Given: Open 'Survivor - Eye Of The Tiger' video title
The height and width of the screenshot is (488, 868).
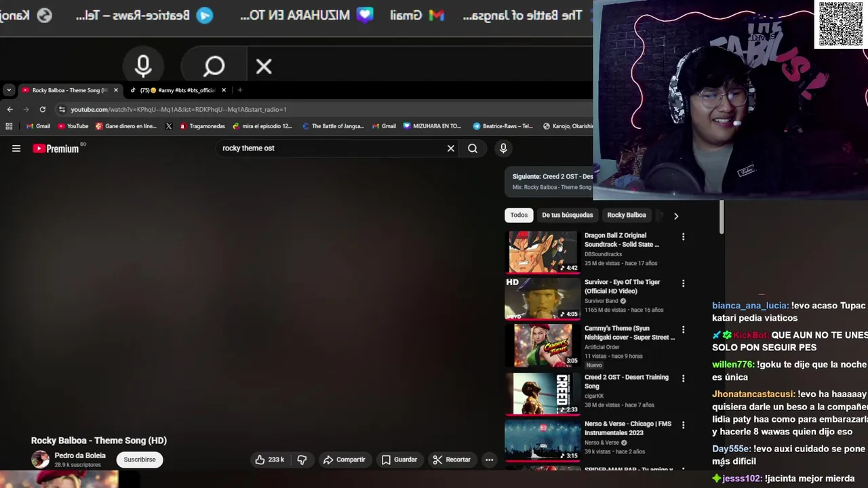Looking at the screenshot, I should (x=623, y=287).
